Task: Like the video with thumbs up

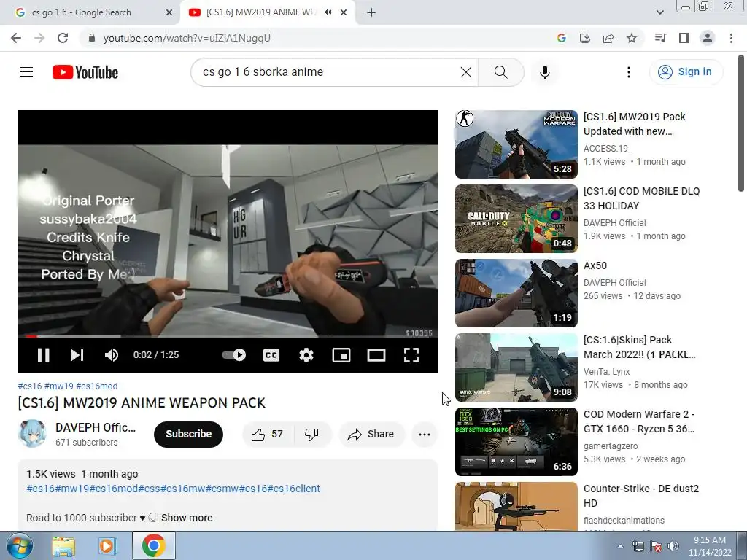Action: (x=268, y=435)
